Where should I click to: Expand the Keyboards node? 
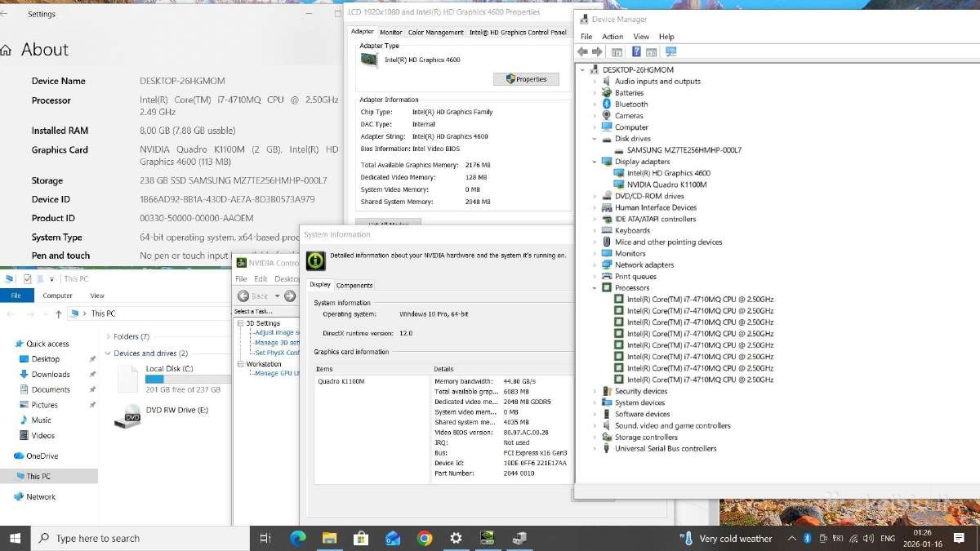595,230
